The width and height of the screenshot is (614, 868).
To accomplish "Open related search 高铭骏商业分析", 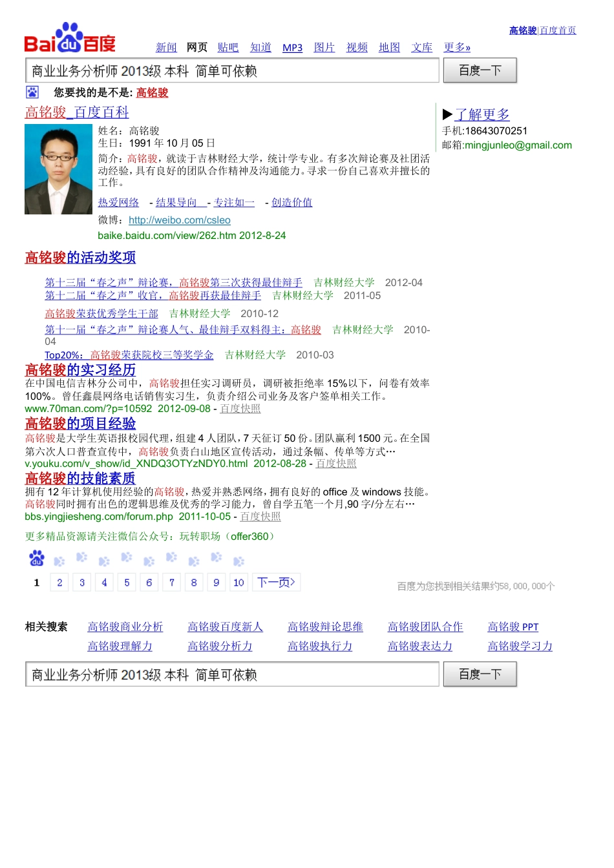I will [x=125, y=626].
